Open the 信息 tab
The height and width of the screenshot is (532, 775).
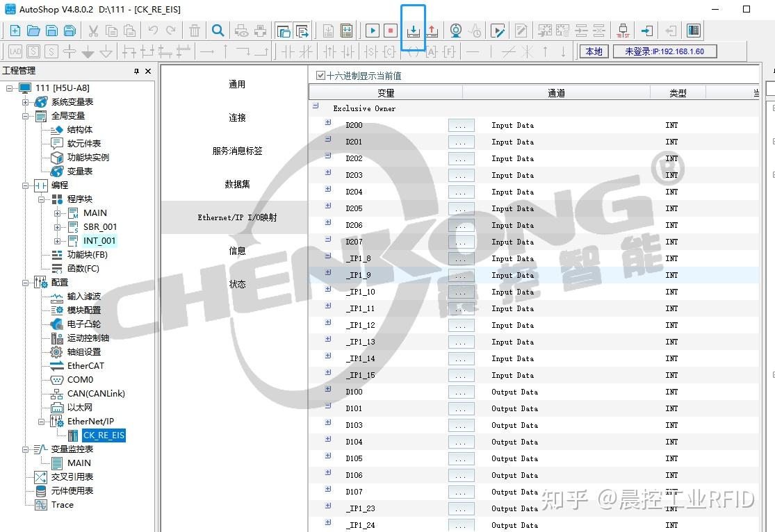[x=237, y=251]
